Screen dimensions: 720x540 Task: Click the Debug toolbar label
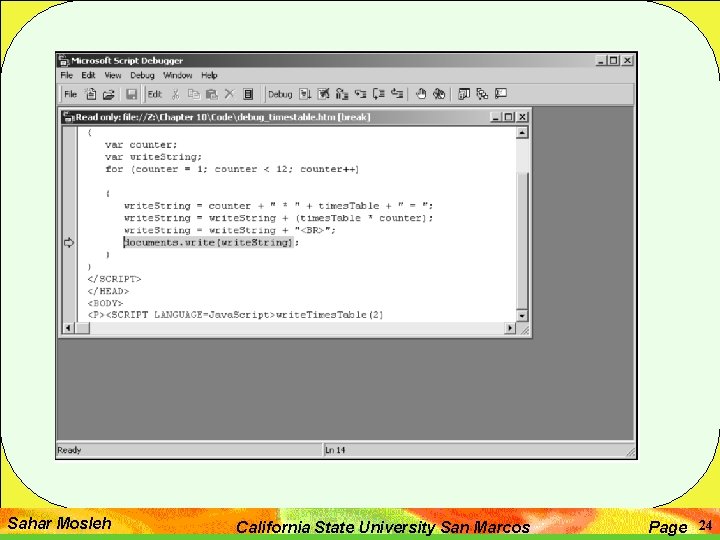[280, 94]
